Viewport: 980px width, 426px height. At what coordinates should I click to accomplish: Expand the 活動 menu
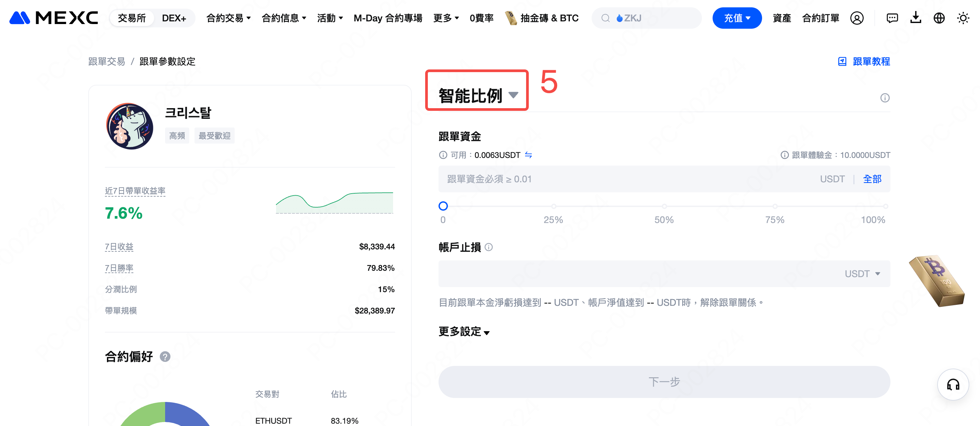tap(330, 18)
